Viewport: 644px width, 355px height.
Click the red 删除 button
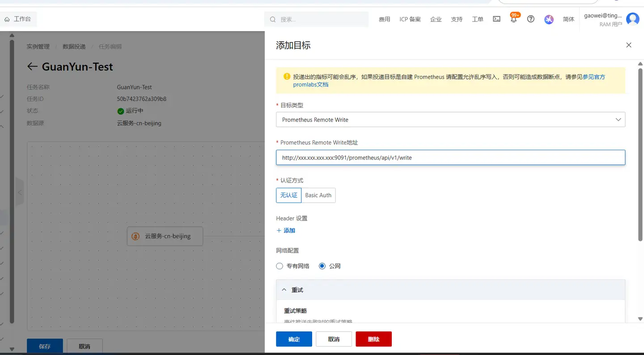click(373, 339)
